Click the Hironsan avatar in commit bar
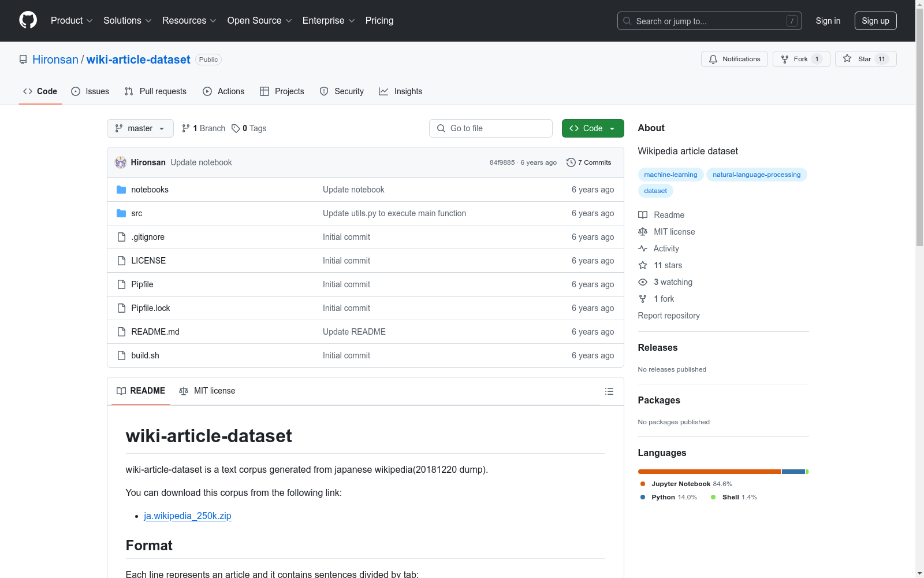Image resolution: width=924 pixels, height=578 pixels. 121,162
